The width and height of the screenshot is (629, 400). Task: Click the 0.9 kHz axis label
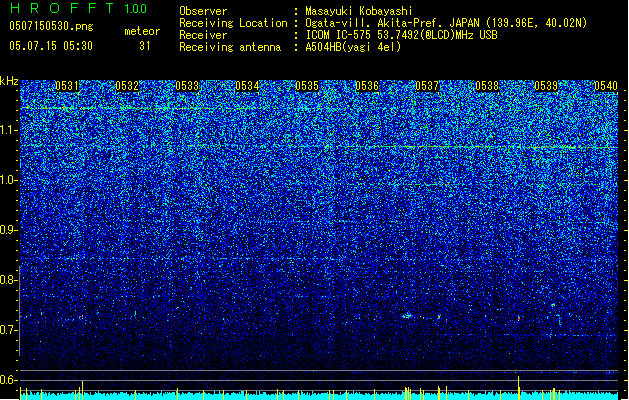[x=8, y=230]
